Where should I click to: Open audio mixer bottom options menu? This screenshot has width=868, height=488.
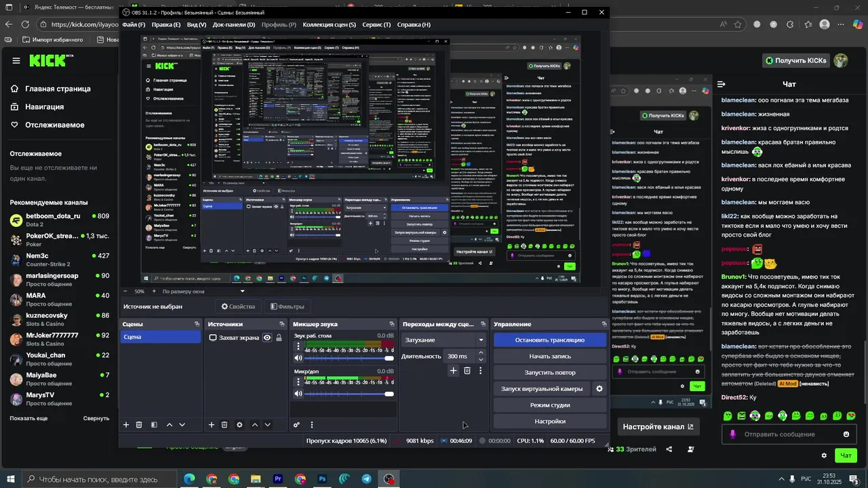pos(312,425)
